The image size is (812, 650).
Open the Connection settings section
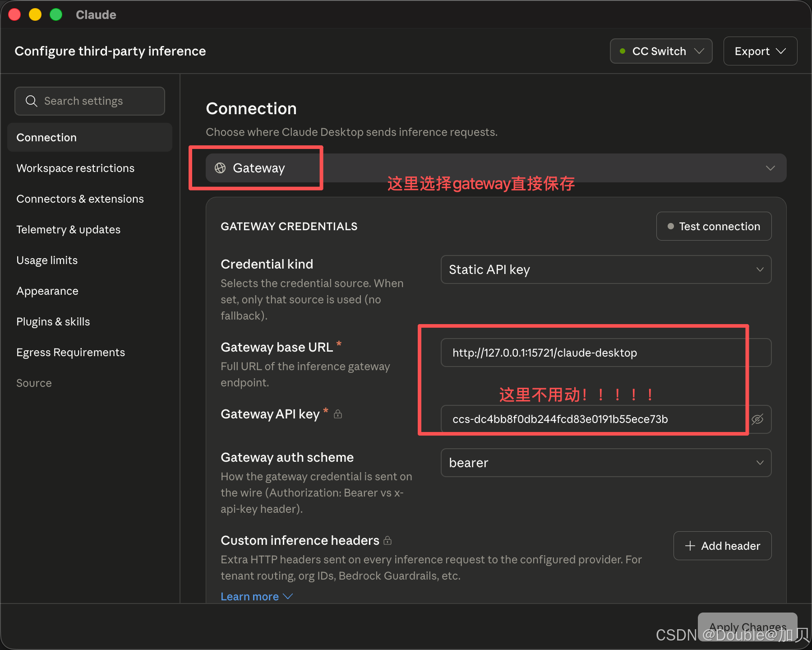point(90,137)
